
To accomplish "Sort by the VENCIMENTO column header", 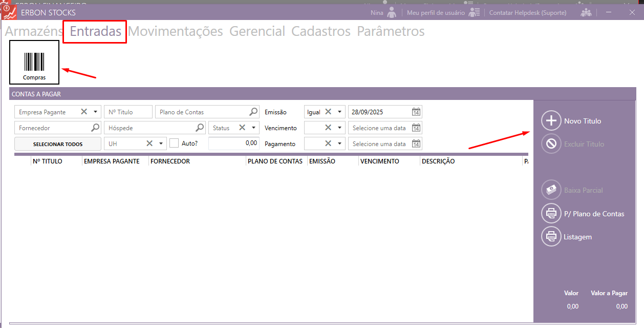I will coord(379,161).
